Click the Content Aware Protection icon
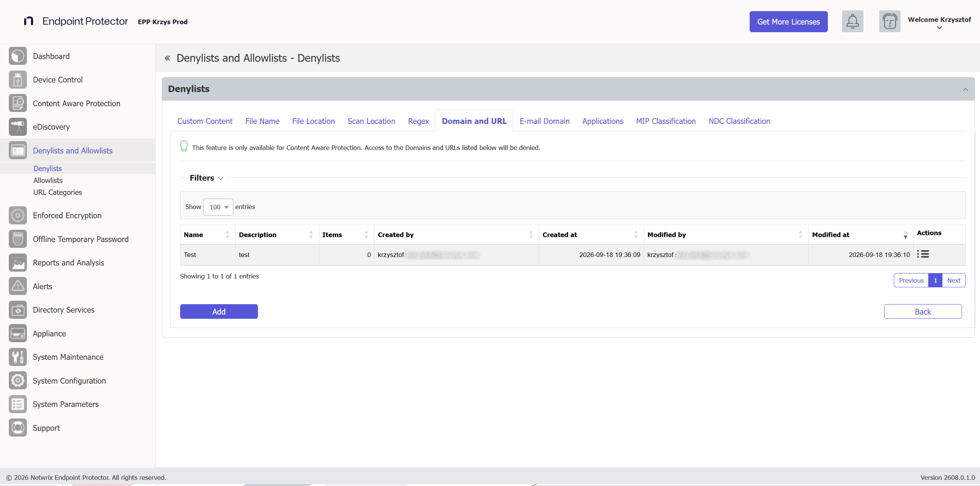 pos(18,104)
